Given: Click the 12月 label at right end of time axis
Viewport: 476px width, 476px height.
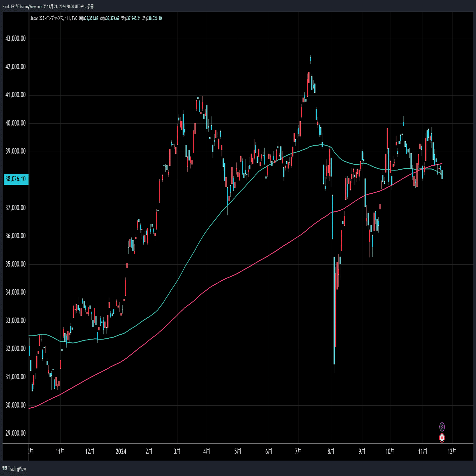Looking at the screenshot, I should coord(452,451).
